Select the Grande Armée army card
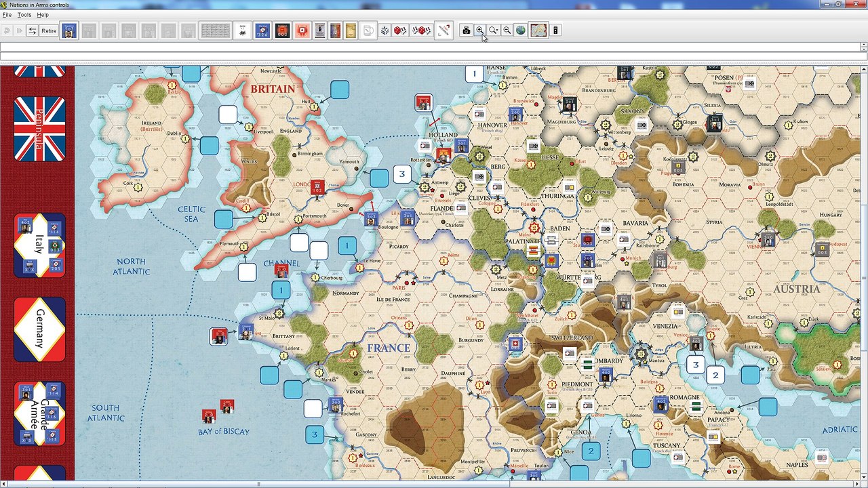The width and height of the screenshot is (868, 488). pyautogui.click(x=39, y=413)
